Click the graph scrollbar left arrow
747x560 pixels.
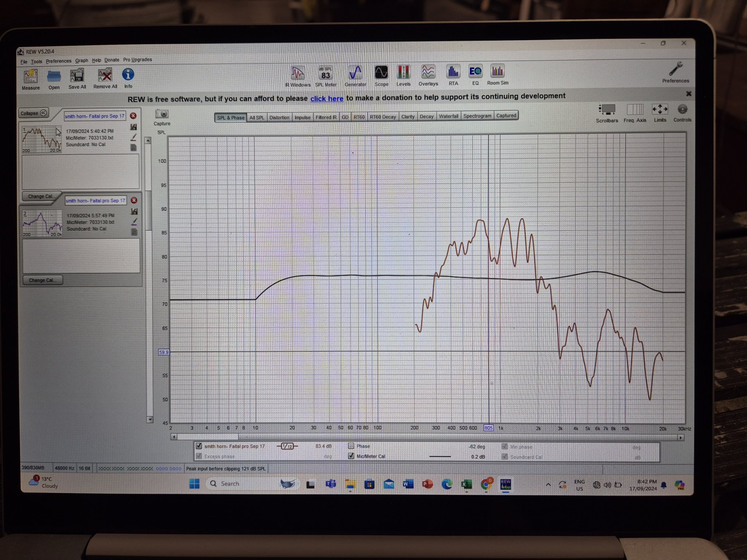[174, 437]
